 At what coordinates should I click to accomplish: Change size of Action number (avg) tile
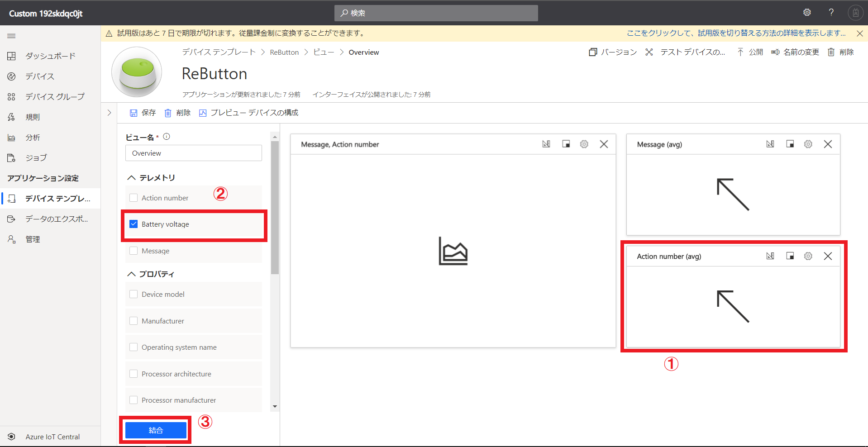[790, 256]
